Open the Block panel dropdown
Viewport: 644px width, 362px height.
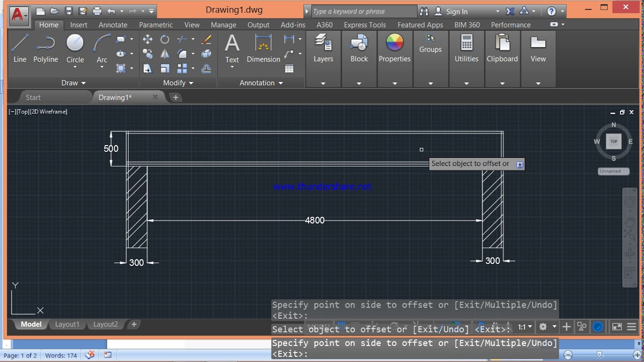point(359,83)
